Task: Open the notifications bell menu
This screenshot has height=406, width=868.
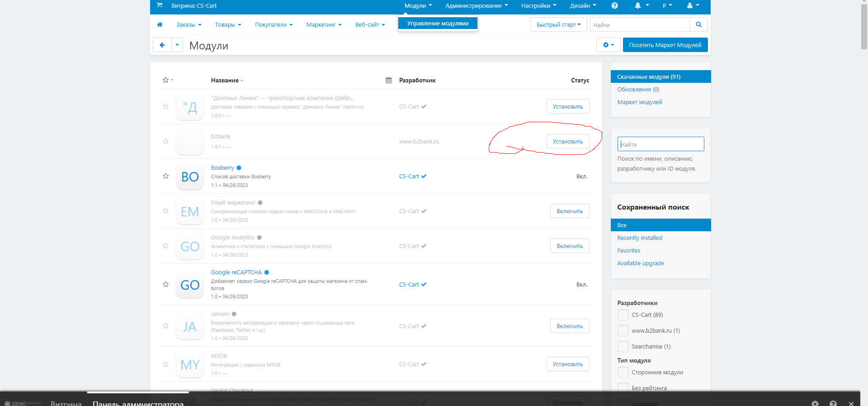Action: pyautogui.click(x=641, y=5)
